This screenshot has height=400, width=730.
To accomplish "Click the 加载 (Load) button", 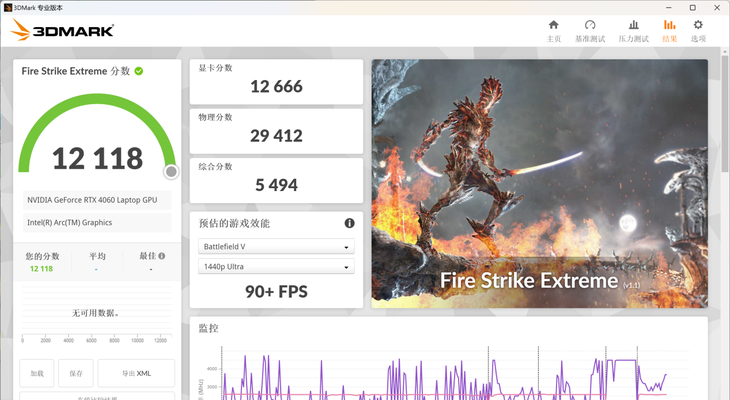I will (x=37, y=373).
